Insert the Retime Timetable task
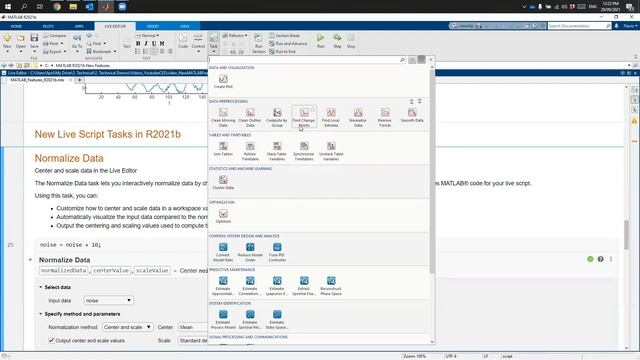Screen dimensions: 640x360 click(250, 151)
